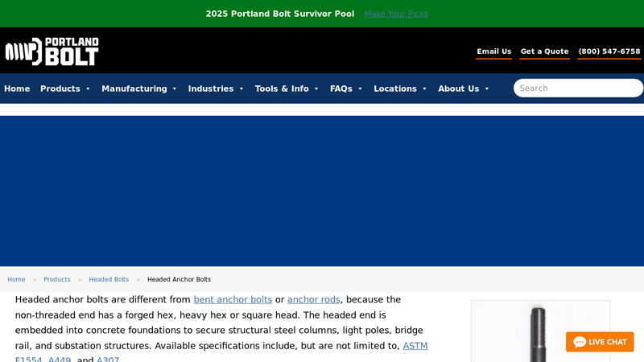This screenshot has width=644, height=362.
Task: Expand the About Us menu
Action: [x=464, y=88]
